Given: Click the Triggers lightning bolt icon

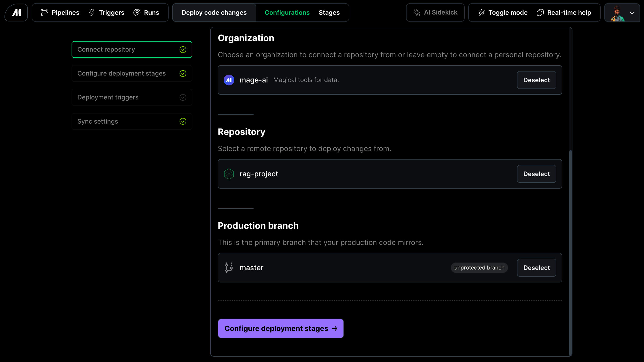Looking at the screenshot, I should click(92, 13).
